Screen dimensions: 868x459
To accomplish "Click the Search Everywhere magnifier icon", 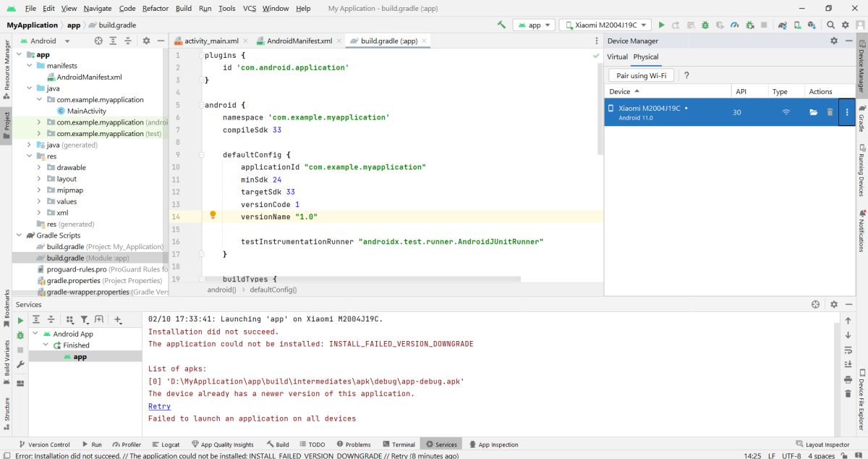I will (x=831, y=25).
